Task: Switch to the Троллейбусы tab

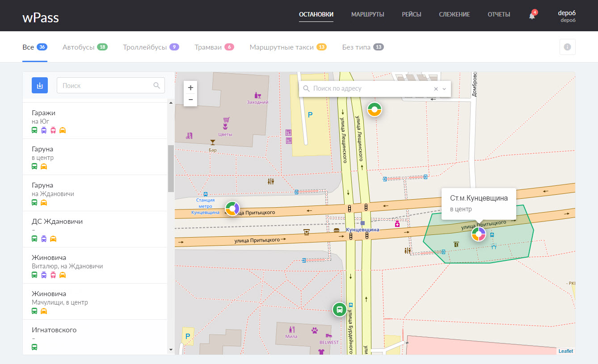Action: tap(145, 47)
